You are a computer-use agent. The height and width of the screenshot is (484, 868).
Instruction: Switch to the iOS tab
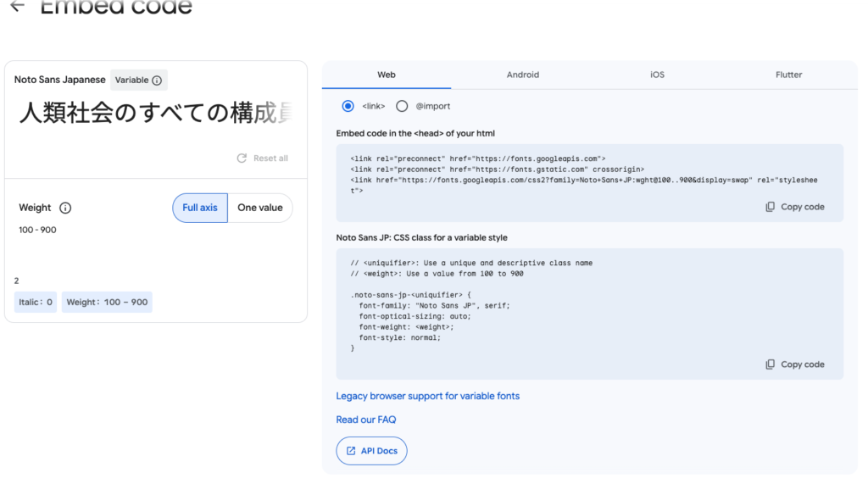(x=657, y=75)
